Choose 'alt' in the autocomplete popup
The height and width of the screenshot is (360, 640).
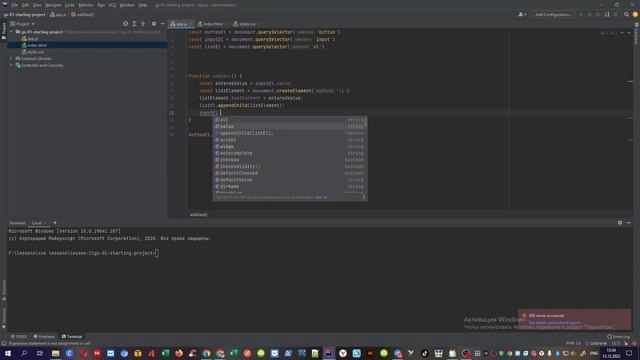[x=289, y=120]
